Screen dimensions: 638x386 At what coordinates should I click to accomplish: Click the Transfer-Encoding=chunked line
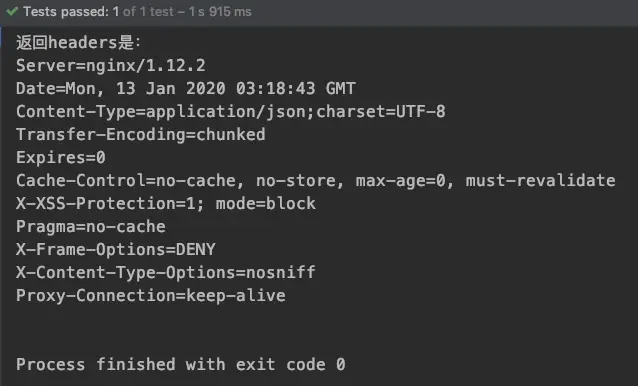141,135
